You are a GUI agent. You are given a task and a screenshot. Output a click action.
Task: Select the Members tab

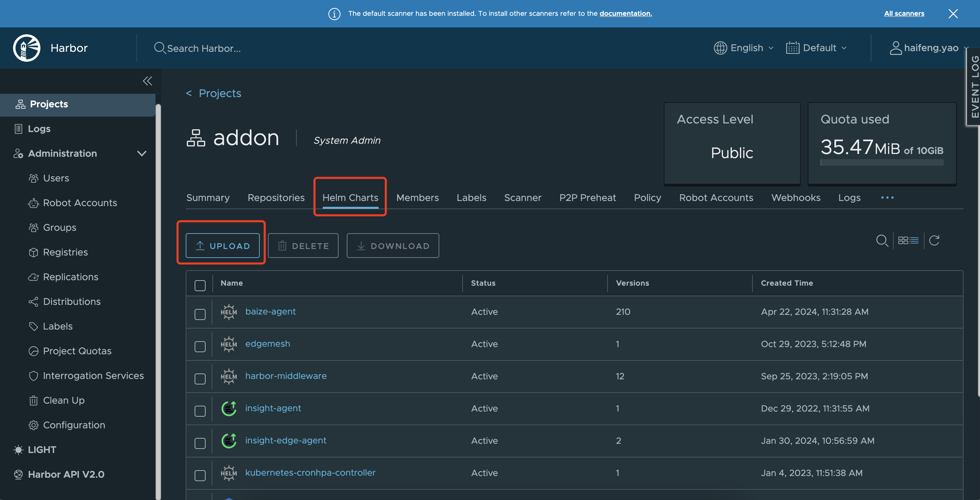pyautogui.click(x=417, y=197)
